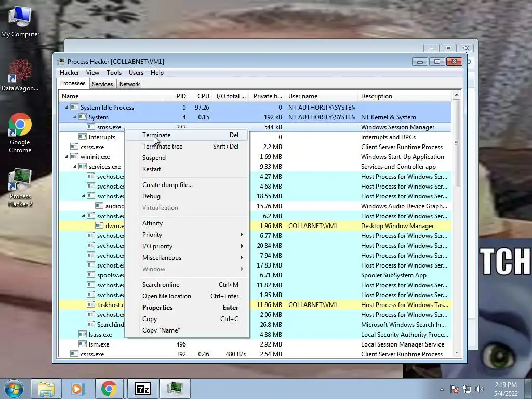Click Suspend in the context menu
Image resolution: width=532 pixels, height=399 pixels.
[187, 158]
